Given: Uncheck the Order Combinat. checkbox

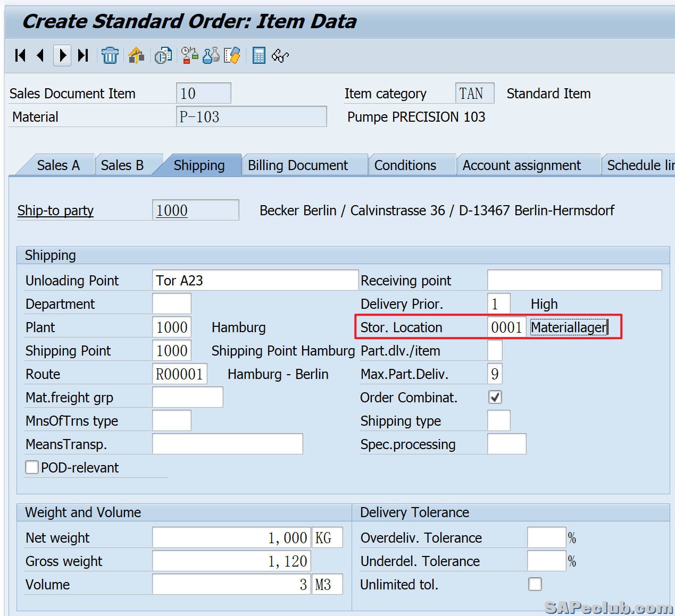Looking at the screenshot, I should (495, 397).
